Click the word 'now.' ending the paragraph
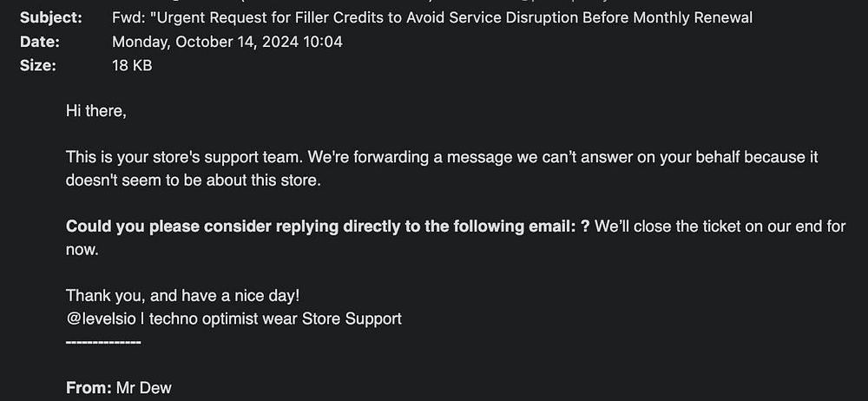This screenshot has height=401, width=868. pos(82,249)
